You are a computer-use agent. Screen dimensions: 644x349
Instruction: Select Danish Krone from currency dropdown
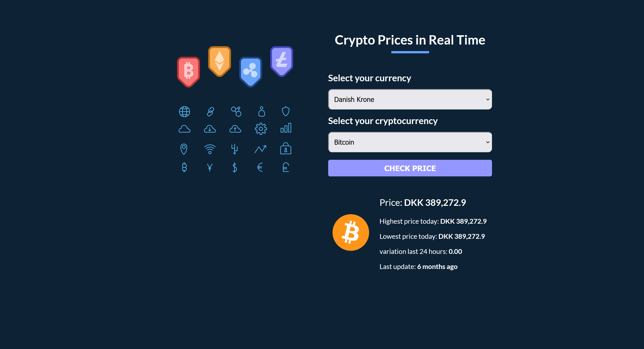coord(410,99)
